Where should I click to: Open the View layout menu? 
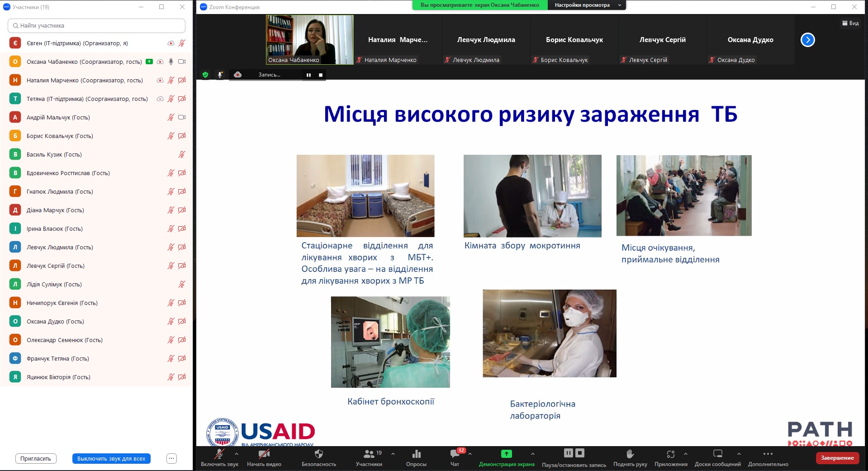pyautogui.click(x=850, y=23)
